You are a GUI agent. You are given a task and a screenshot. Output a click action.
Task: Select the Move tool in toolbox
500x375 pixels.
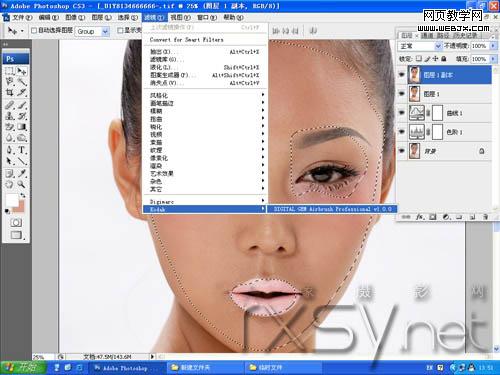(22, 71)
